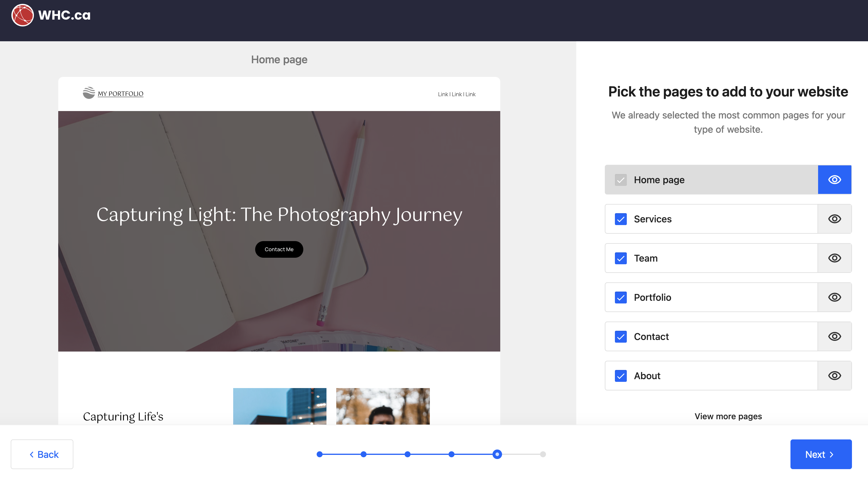Uncheck the Portfolio page checkbox

621,298
